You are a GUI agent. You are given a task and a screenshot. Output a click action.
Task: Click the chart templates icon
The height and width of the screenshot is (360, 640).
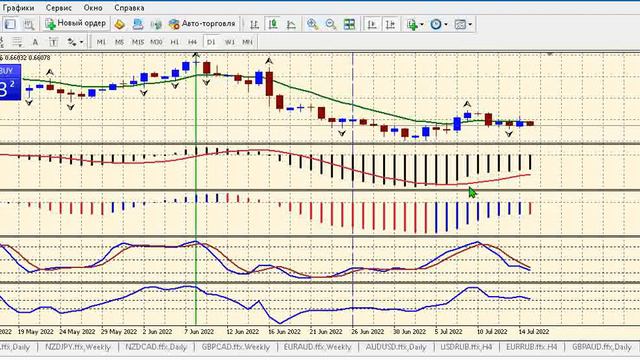tap(460, 24)
